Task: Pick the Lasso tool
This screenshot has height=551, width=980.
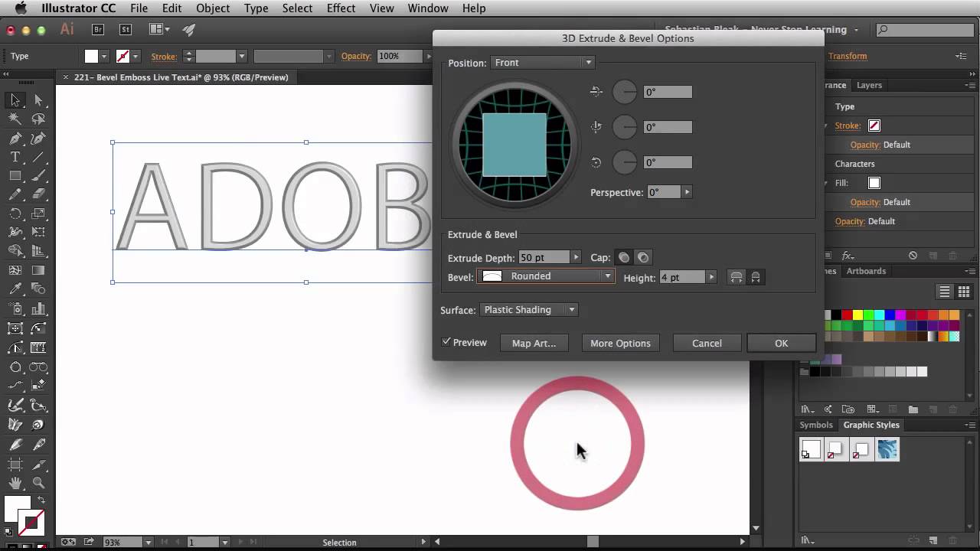Action: [x=38, y=119]
